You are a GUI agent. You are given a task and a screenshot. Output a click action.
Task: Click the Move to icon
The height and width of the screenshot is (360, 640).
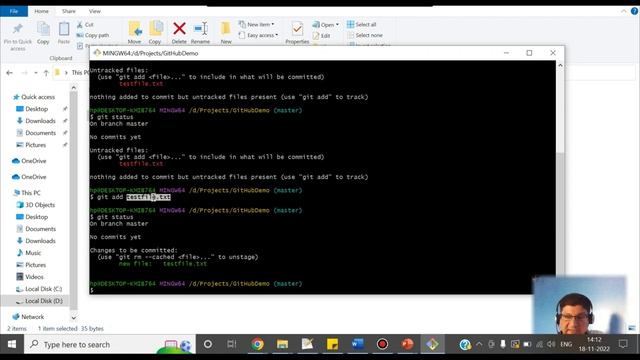[135, 29]
